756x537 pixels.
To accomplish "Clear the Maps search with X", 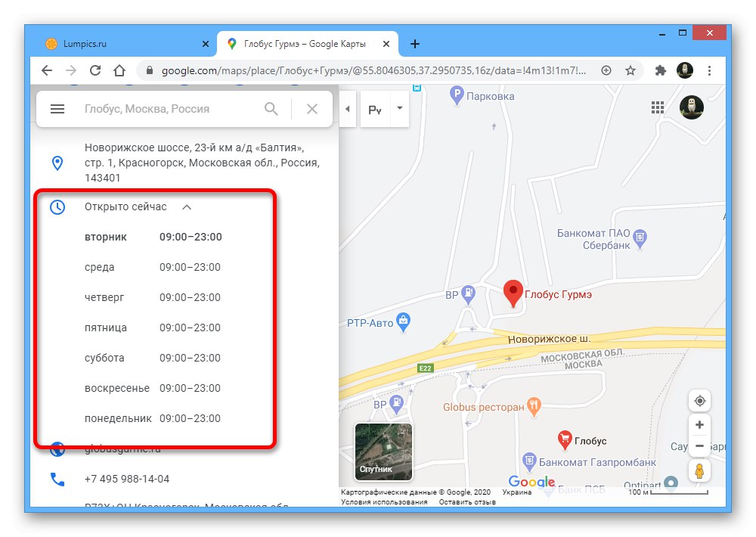I will [312, 109].
